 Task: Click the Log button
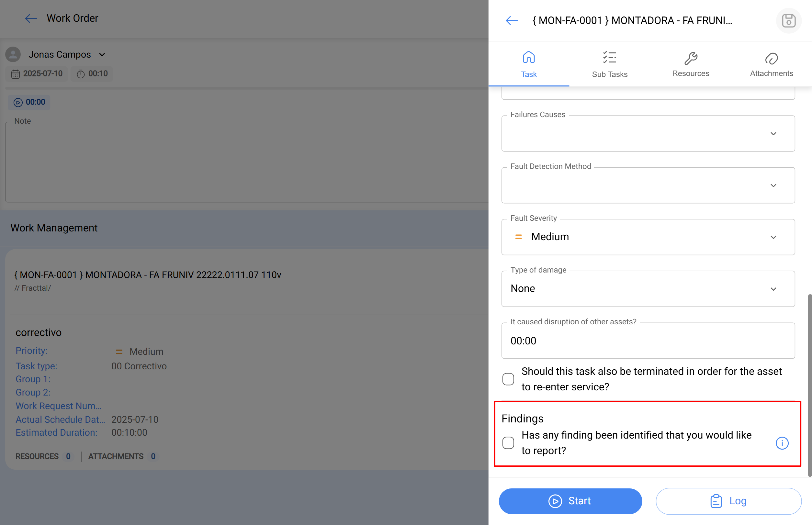pyautogui.click(x=728, y=501)
